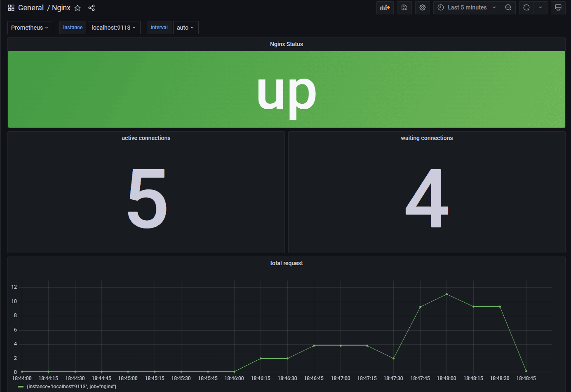Share the dashboard via share icon
Image resolution: width=571 pixels, height=392 pixels.
92,8
